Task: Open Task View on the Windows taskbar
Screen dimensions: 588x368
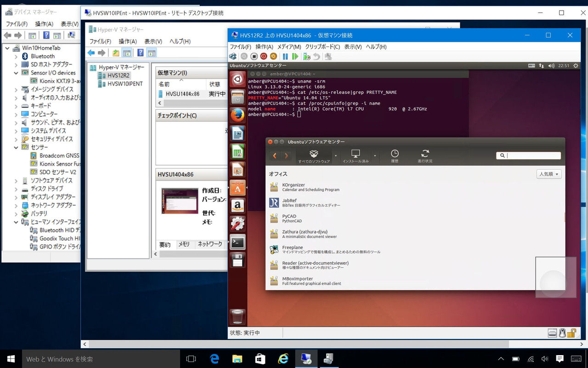Action: [191, 359]
